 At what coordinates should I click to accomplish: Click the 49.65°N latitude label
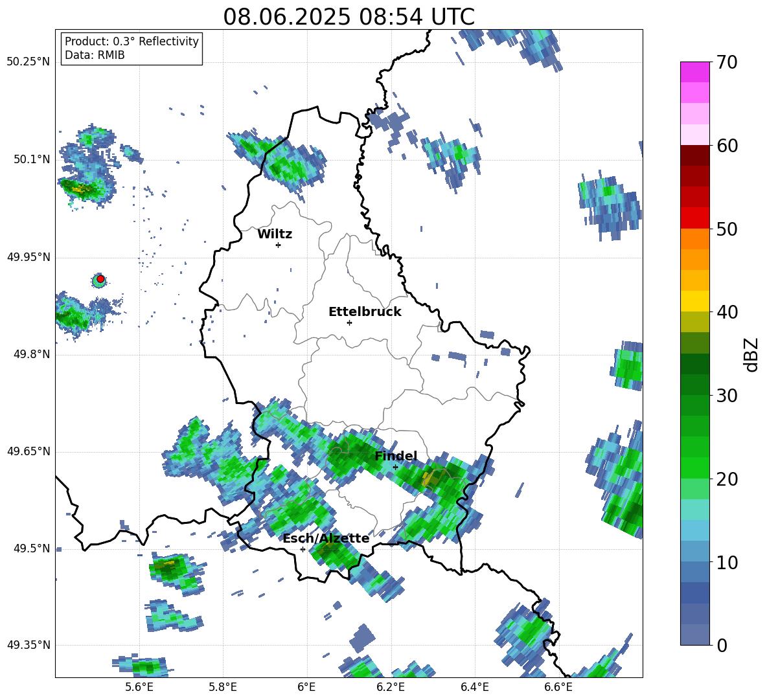[x=29, y=451]
